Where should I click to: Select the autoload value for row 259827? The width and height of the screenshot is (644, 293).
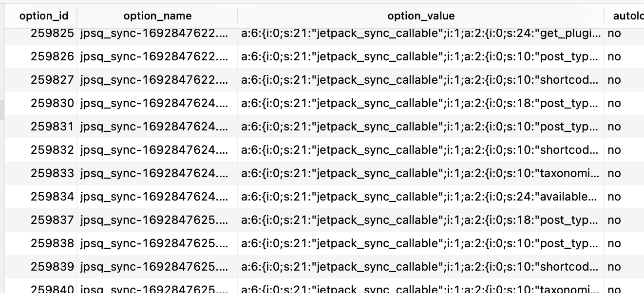[x=614, y=80]
